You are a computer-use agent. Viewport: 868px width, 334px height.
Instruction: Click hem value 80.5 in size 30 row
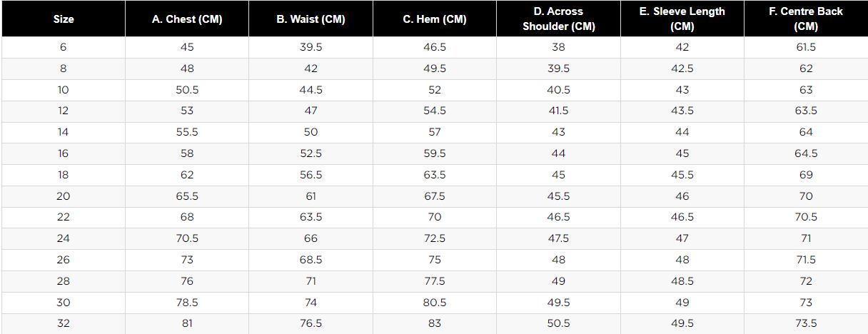tap(435, 303)
